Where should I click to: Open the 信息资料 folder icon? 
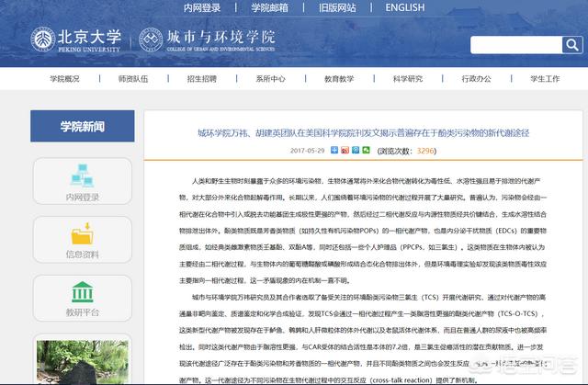click(x=82, y=233)
